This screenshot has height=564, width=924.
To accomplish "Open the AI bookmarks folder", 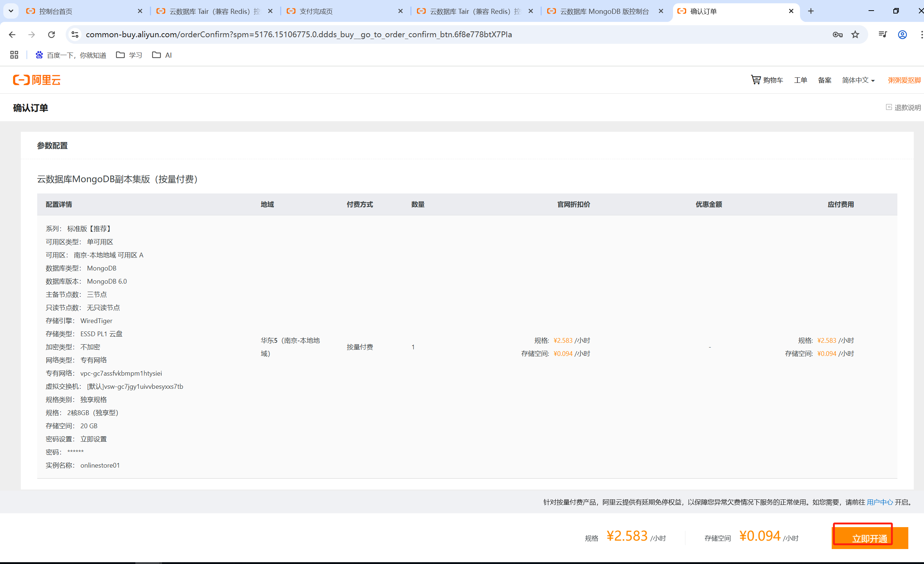I will click(162, 55).
